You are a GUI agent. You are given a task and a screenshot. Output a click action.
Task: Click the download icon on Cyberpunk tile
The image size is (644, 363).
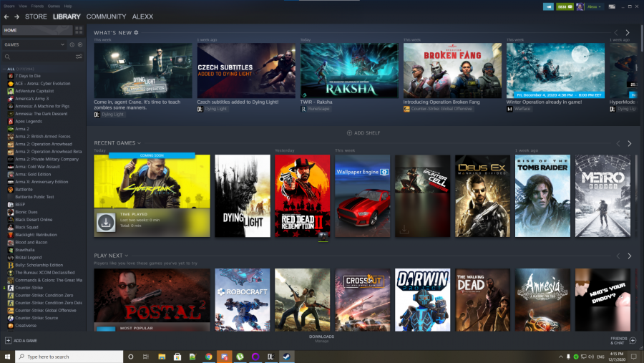(x=105, y=223)
